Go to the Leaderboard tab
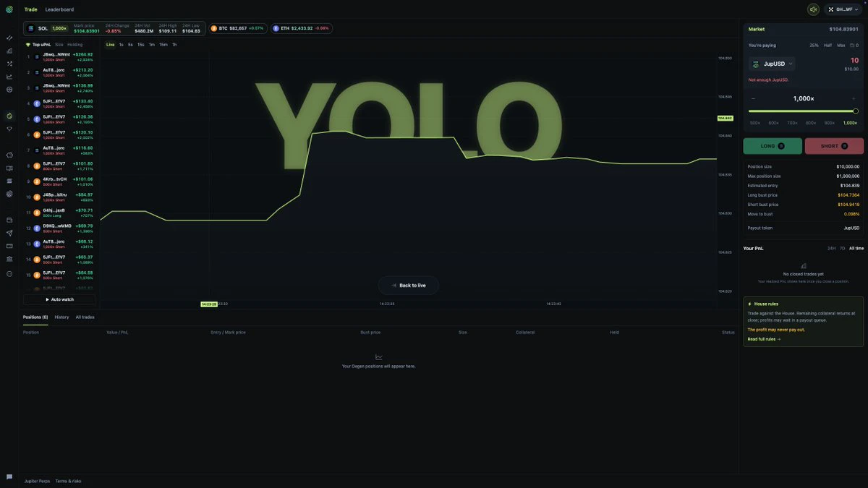This screenshot has height=488, width=868. pos(59,9)
